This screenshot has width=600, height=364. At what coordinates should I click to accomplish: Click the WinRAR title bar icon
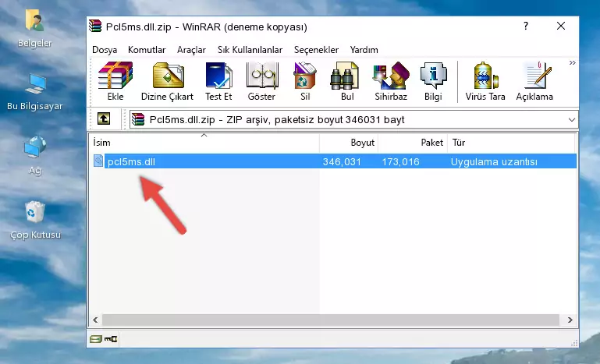pos(95,27)
